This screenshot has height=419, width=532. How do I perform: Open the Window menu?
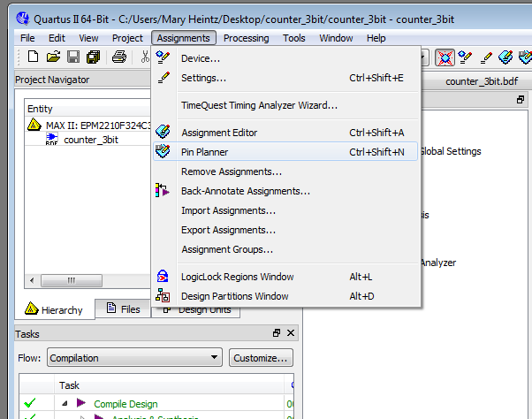coord(336,38)
